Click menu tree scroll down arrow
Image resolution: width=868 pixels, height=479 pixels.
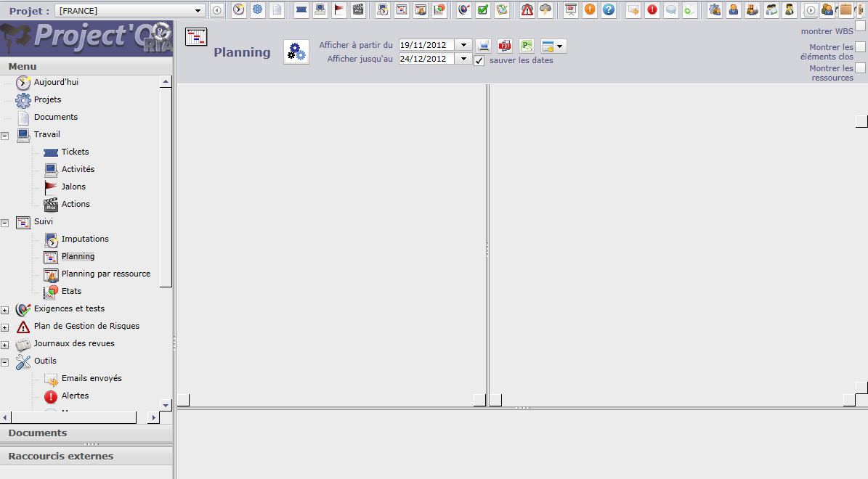point(166,405)
